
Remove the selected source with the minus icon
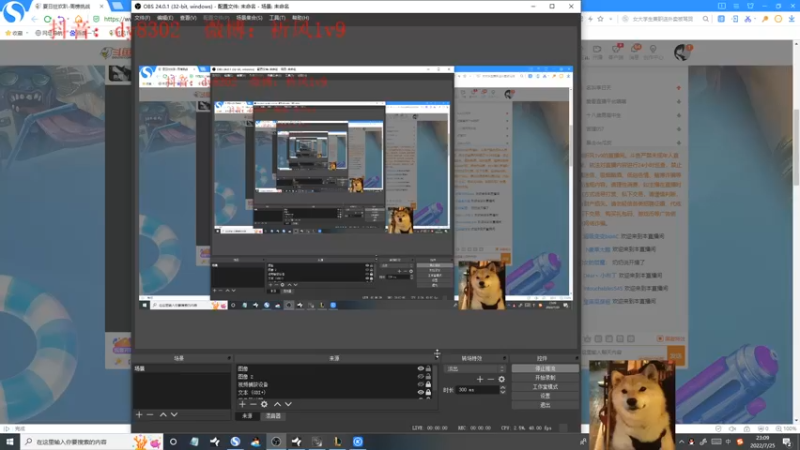(253, 404)
